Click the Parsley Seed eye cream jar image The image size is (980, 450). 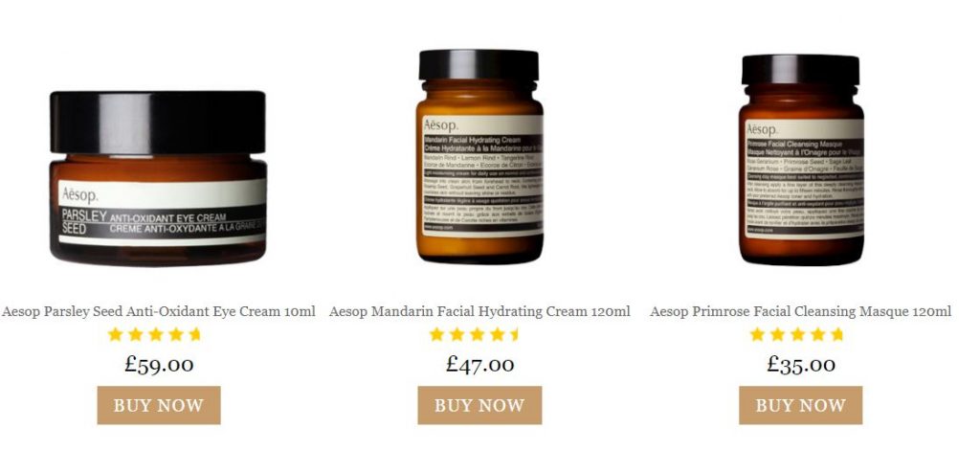coord(158,178)
